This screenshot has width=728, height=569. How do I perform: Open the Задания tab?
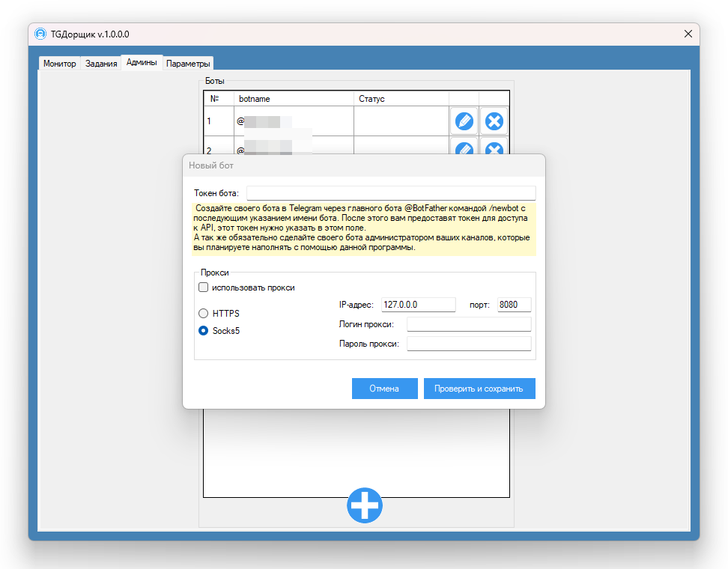pos(101,64)
